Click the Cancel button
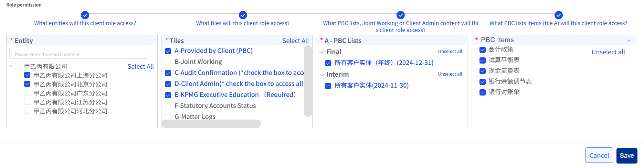The height and width of the screenshot is (168, 644). (599, 156)
